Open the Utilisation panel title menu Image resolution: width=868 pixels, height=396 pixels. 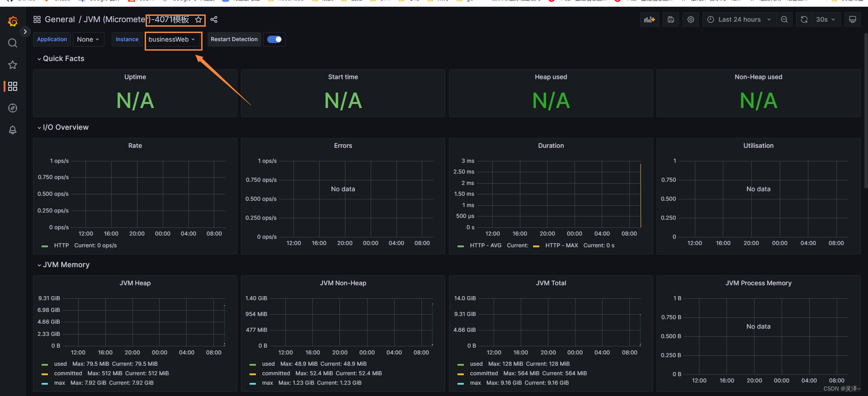[x=759, y=146]
